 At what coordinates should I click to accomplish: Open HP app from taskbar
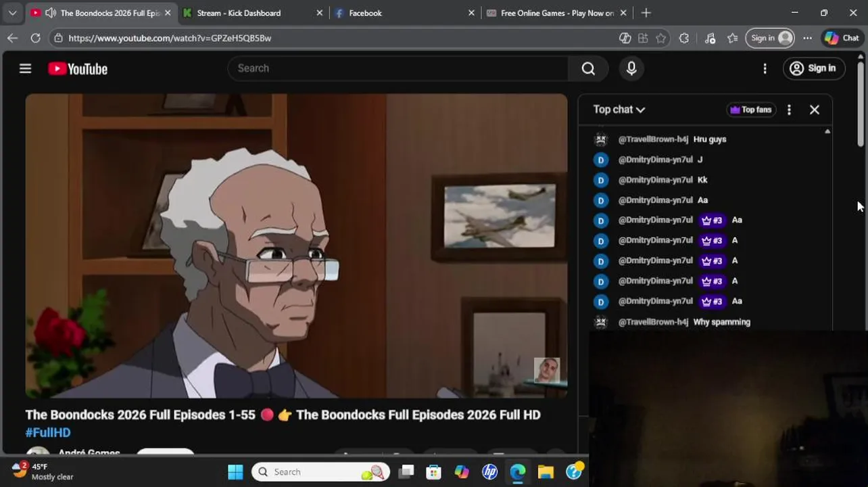[489, 471]
